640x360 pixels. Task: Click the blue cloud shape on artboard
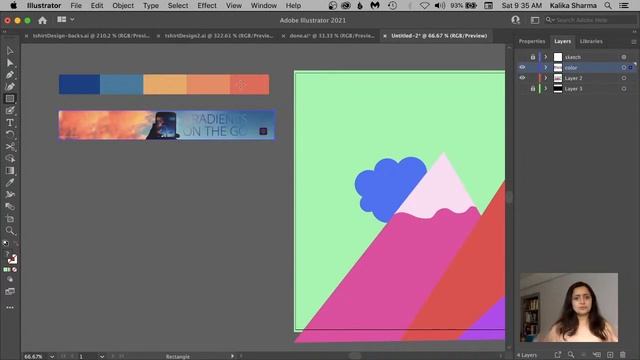[388, 189]
